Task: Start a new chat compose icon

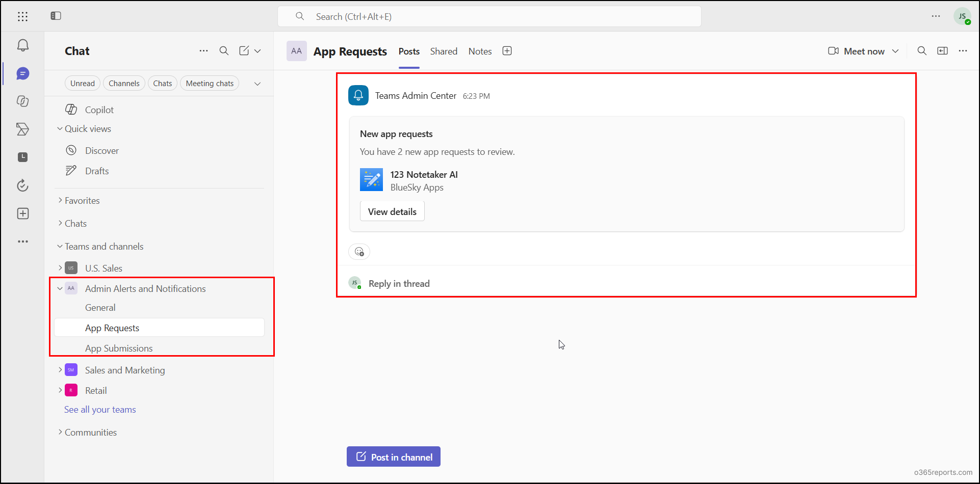Action: (x=244, y=50)
